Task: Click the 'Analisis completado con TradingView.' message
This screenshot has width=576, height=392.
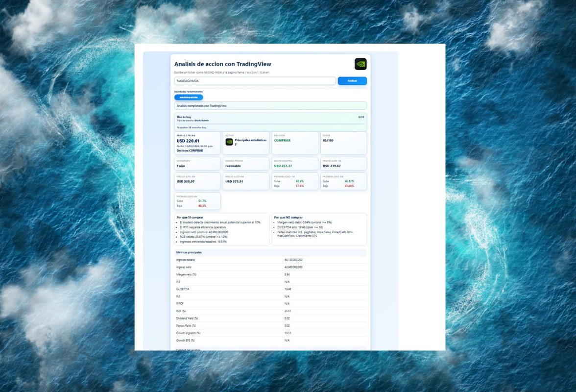Action: coord(202,106)
